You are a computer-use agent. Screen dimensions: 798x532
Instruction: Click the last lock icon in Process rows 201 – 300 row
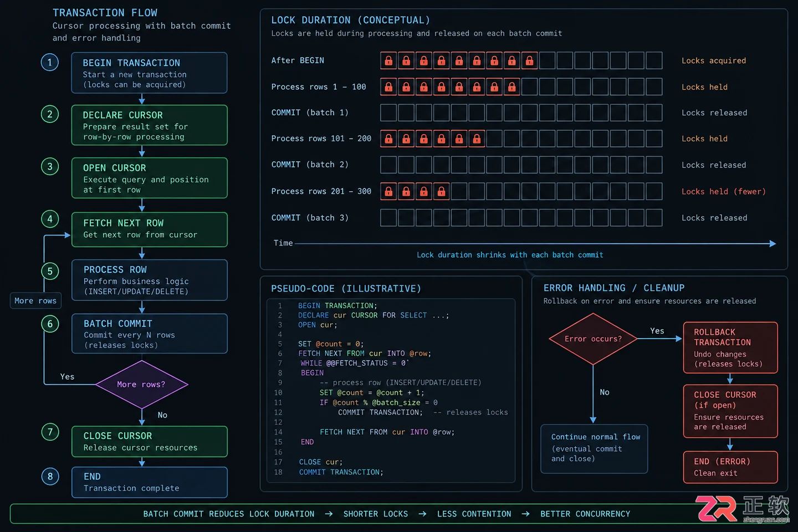[x=442, y=191]
